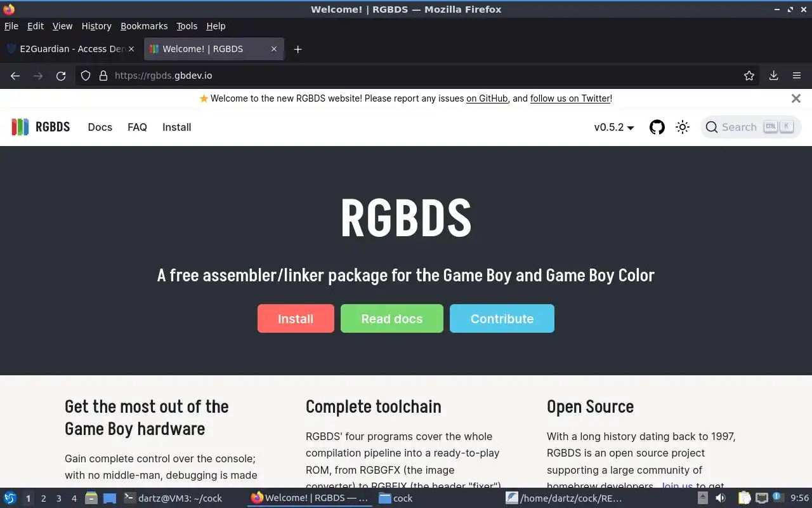The width and height of the screenshot is (812, 508).
Task: Click the RGBDS logo in the navbar
Action: coord(41,127)
